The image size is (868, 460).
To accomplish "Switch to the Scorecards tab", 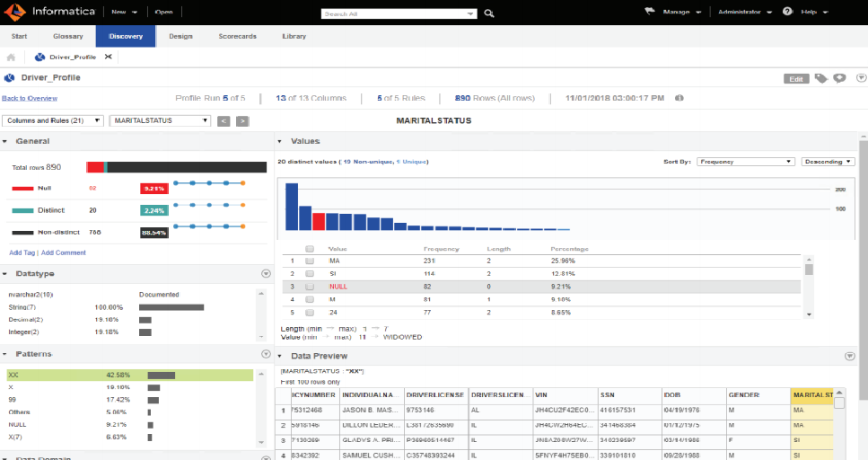I will click(238, 36).
